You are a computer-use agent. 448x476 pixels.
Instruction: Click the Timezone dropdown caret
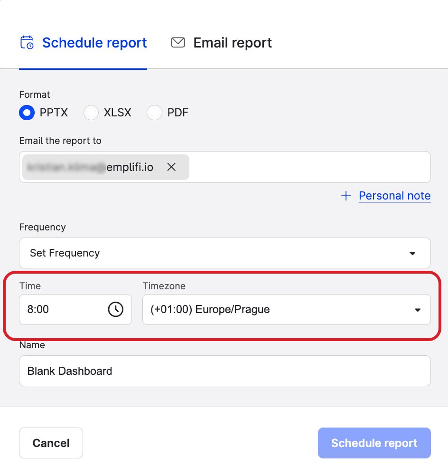click(x=418, y=310)
